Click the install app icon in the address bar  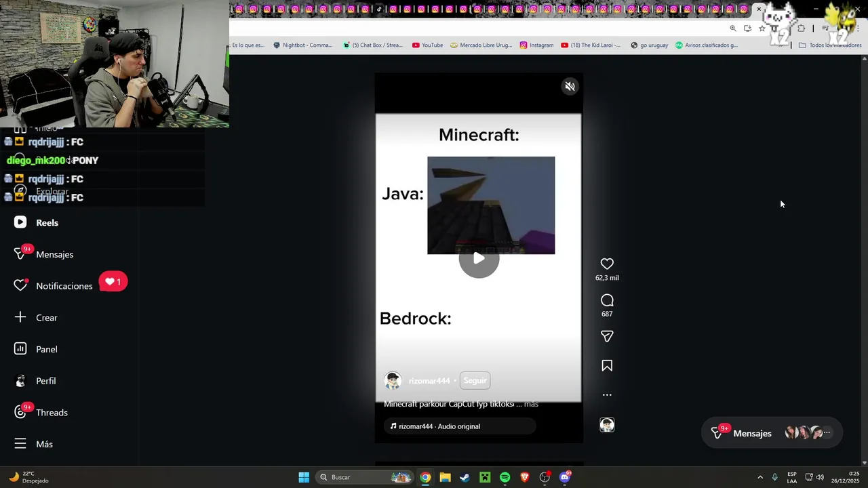pos(747,28)
